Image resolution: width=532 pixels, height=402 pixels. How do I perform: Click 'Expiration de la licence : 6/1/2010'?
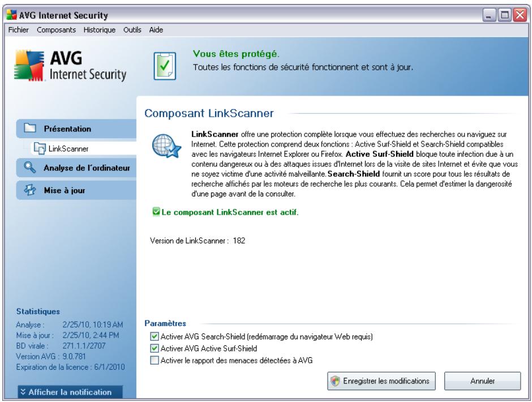pos(71,367)
